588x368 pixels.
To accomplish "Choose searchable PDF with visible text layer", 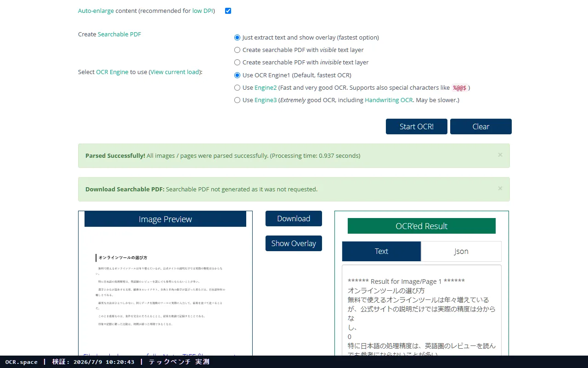I will [x=237, y=50].
